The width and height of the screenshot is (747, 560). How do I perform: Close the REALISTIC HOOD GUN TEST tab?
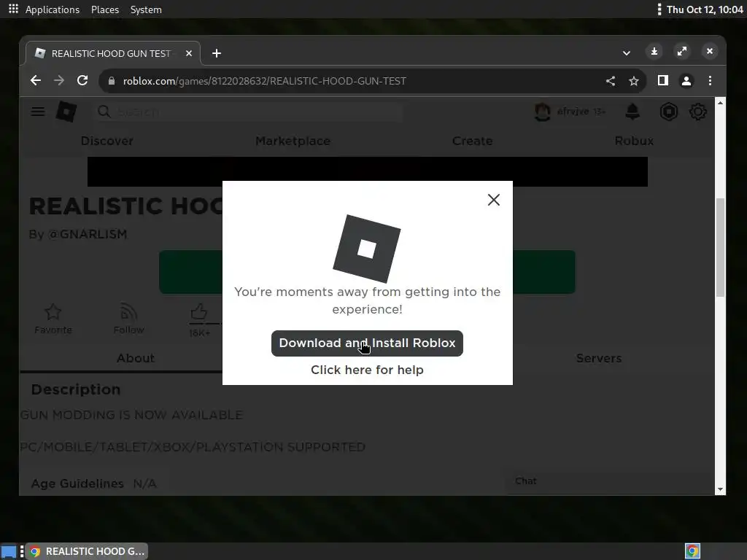pos(189,53)
